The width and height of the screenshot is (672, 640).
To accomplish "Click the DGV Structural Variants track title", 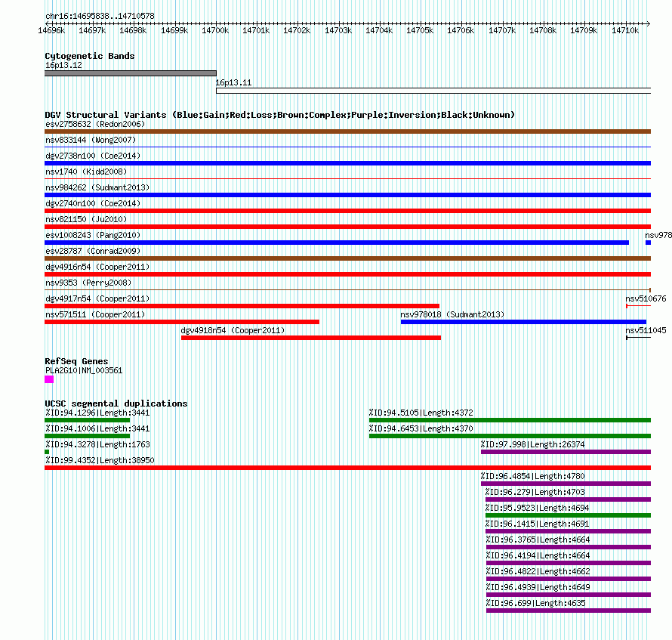I will tap(279, 115).
